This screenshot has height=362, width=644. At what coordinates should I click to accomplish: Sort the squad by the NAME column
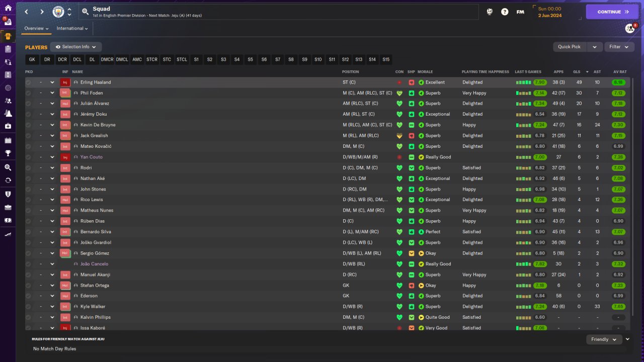tap(77, 72)
